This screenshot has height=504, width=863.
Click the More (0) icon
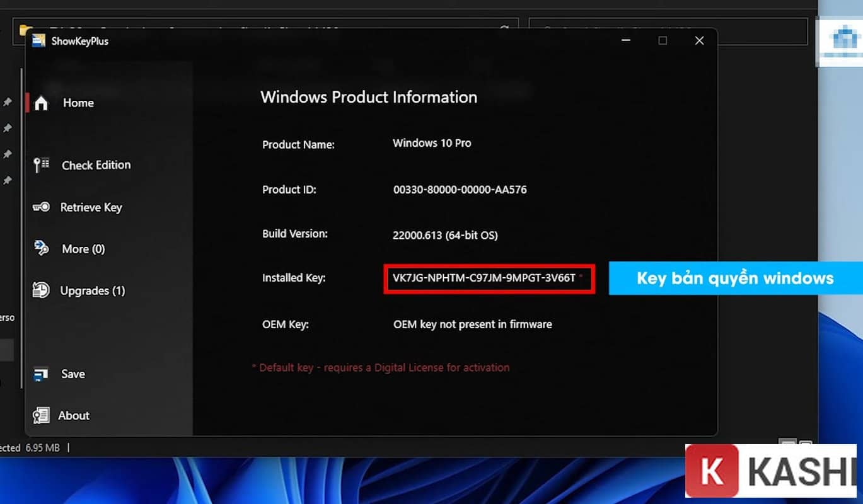click(41, 249)
